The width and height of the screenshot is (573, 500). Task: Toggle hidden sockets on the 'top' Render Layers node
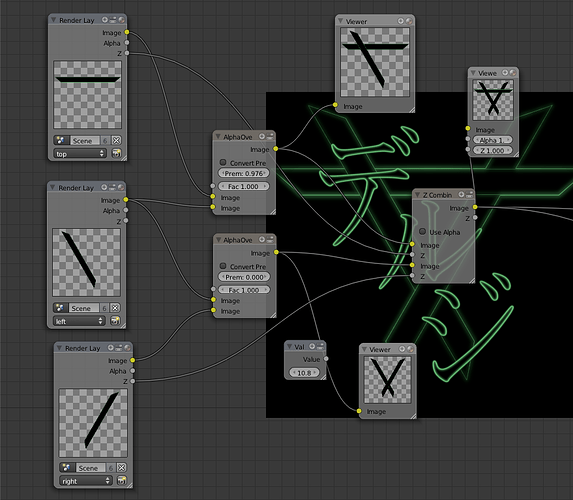(105, 20)
